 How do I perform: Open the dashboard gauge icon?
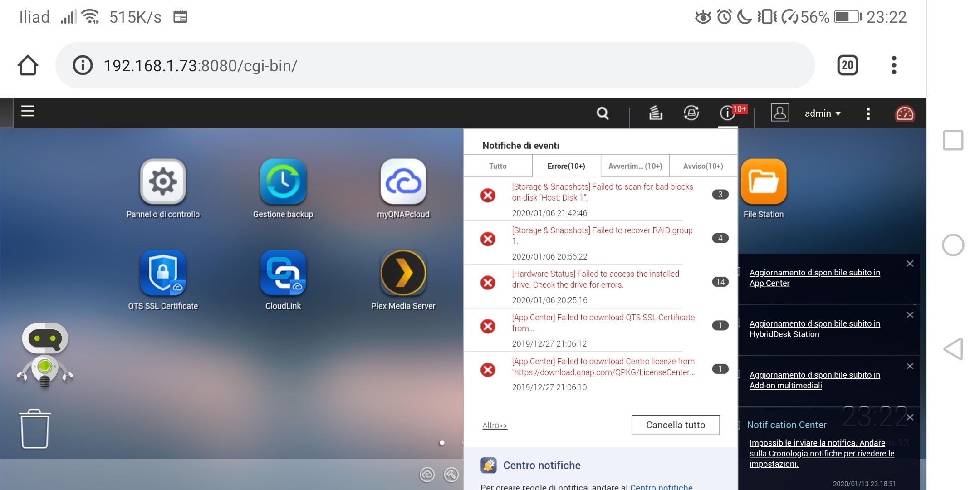pyautogui.click(x=904, y=113)
